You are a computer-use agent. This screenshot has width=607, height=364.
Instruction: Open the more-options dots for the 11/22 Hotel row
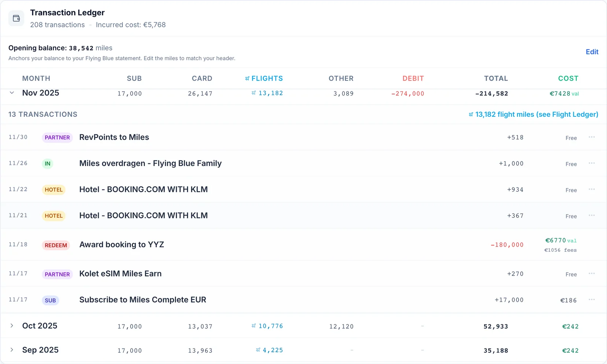(x=591, y=189)
